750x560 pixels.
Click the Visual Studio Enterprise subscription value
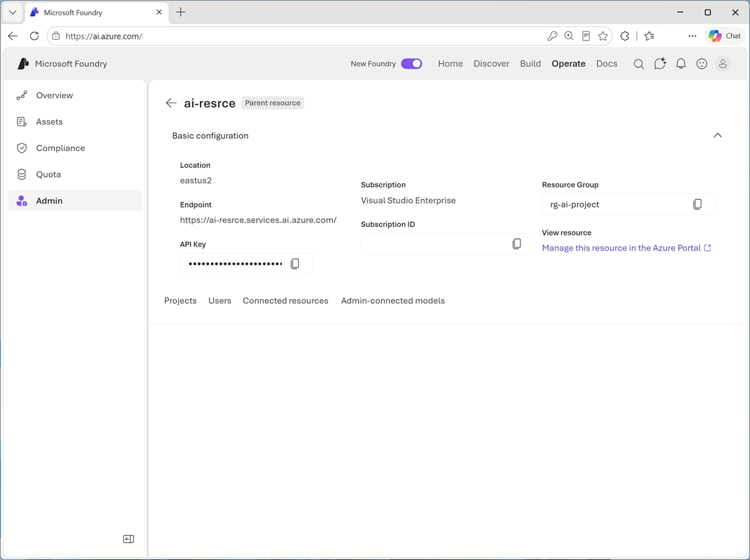click(408, 201)
